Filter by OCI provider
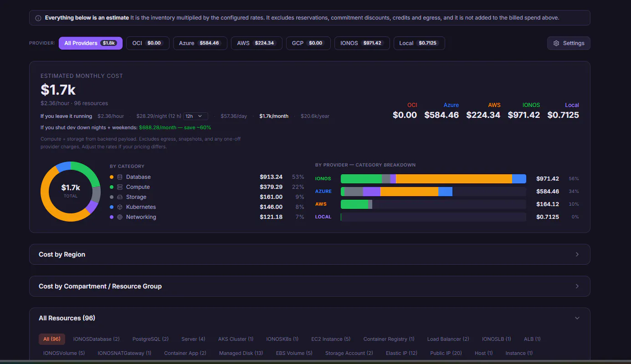 point(148,43)
